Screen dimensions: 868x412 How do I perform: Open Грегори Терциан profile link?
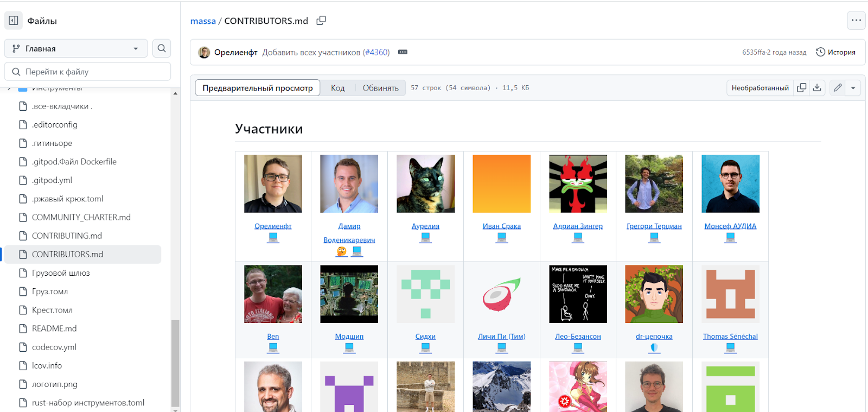(654, 226)
